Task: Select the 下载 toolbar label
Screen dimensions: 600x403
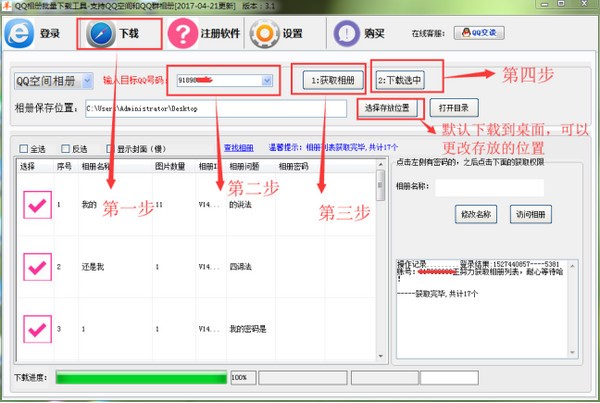Action: 129,34
